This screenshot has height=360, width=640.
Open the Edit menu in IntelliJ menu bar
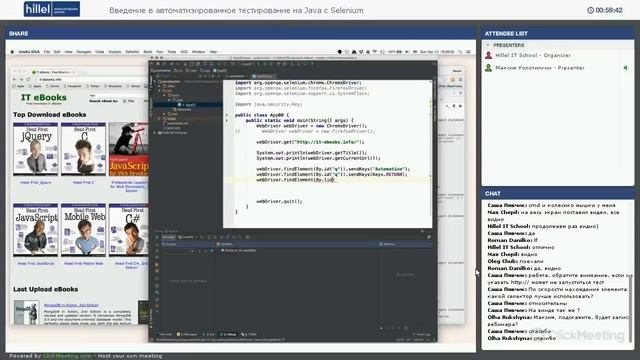57,52
